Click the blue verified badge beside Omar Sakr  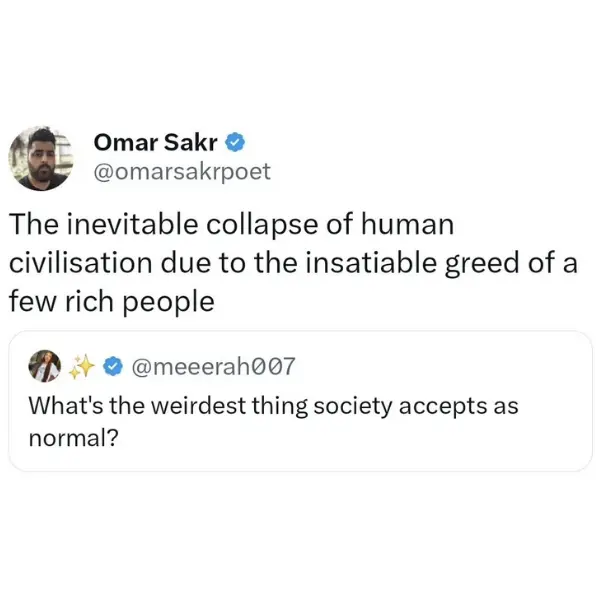pyautogui.click(x=235, y=143)
